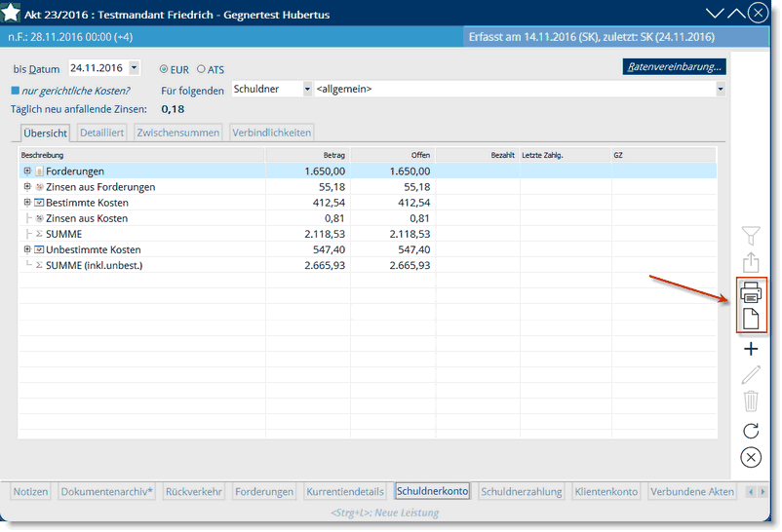Expand the Forderungen tree row
Screen dimensions: 782x532
tap(28, 171)
